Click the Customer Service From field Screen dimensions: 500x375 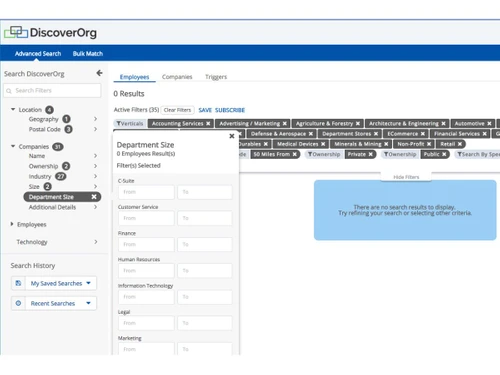(146, 218)
